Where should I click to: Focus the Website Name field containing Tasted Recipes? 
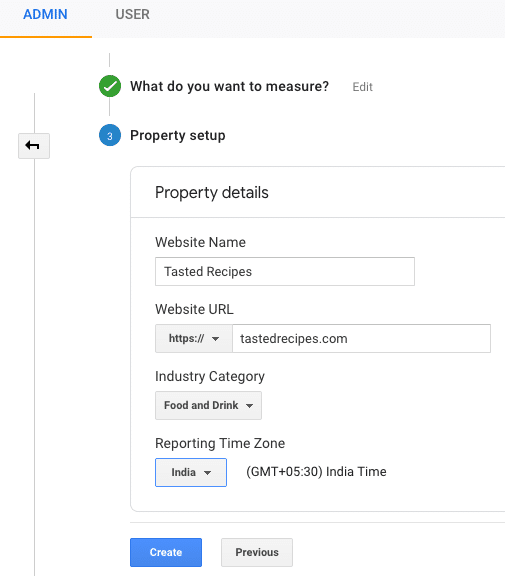285,271
